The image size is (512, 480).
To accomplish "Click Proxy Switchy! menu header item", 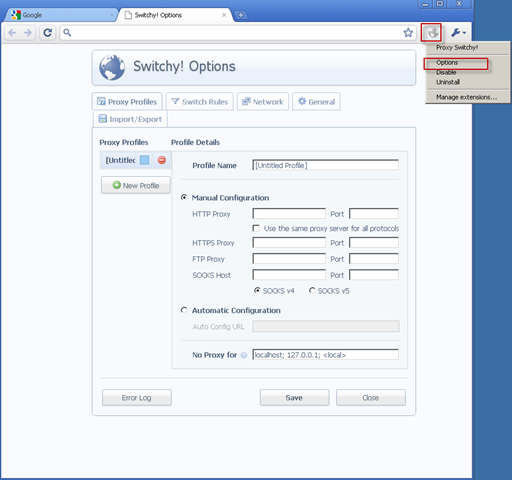I will click(x=457, y=48).
